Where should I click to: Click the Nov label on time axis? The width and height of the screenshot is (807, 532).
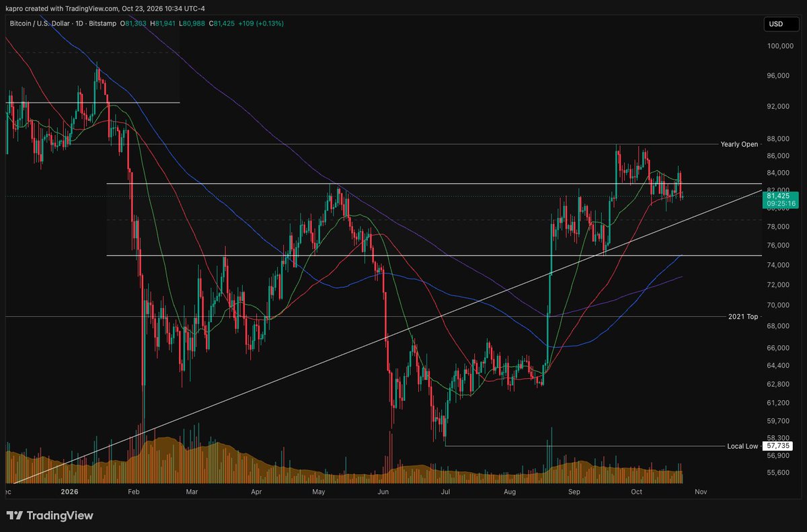pos(701,492)
